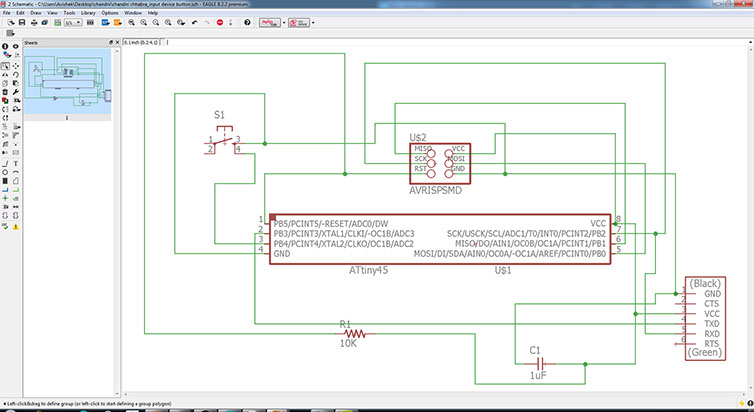Screen dimensions: 754x412
Task: Select the Text tool
Action: pyautogui.click(x=16, y=163)
